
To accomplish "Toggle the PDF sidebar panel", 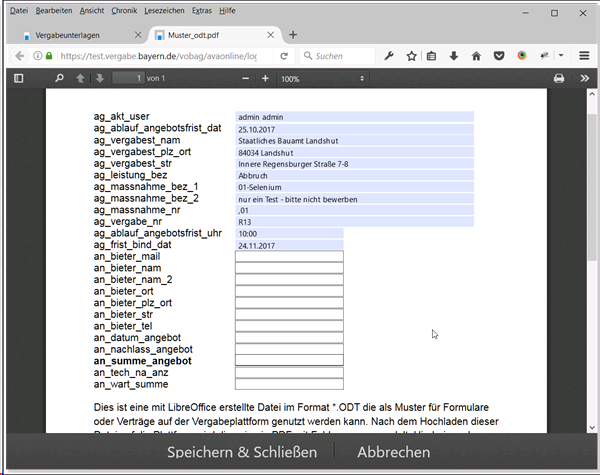I will (x=18, y=78).
